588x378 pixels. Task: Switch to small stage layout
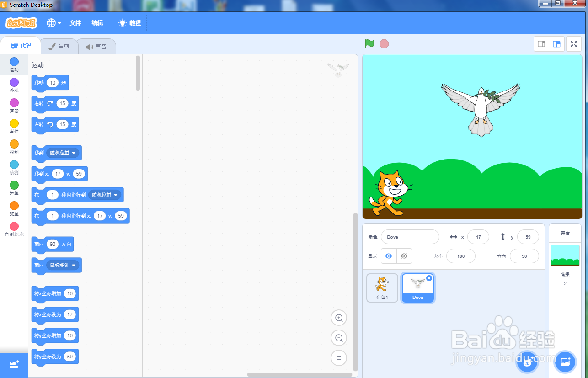pyautogui.click(x=541, y=44)
